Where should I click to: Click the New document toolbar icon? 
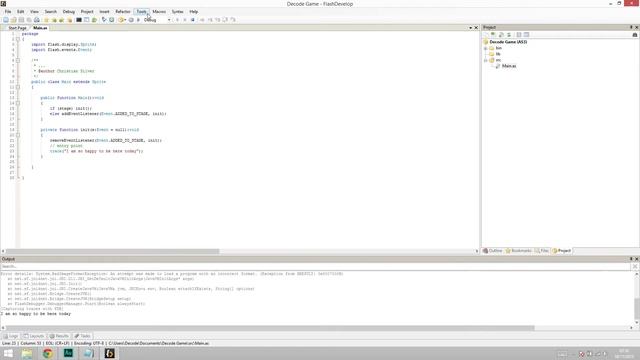coord(6,20)
